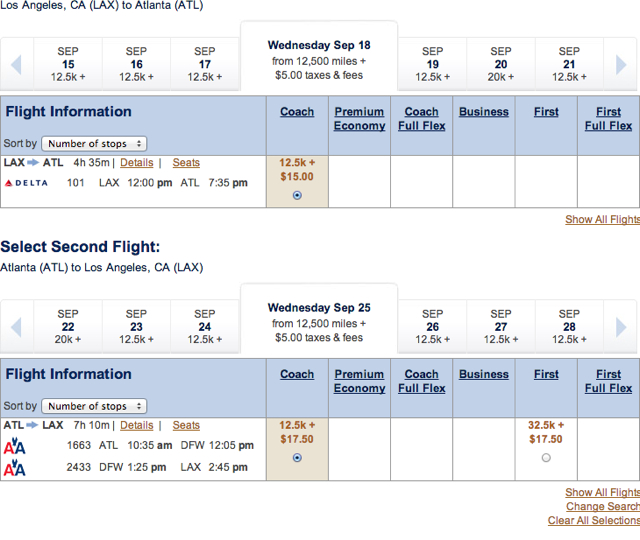Image resolution: width=640 pixels, height=540 pixels.
Task: Open Details for the LAX to ATL flight
Action: click(x=137, y=162)
